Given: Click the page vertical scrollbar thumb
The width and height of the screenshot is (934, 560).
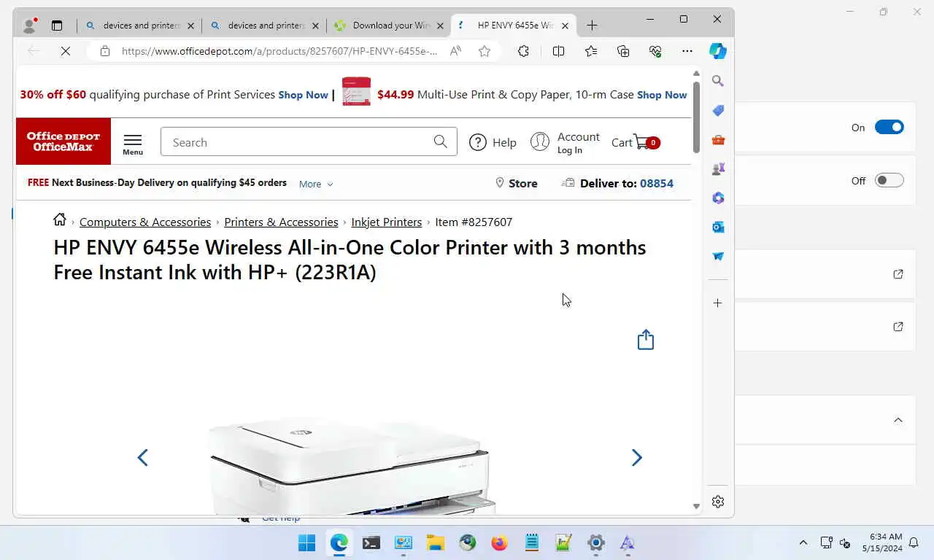Looking at the screenshot, I should point(696,117).
